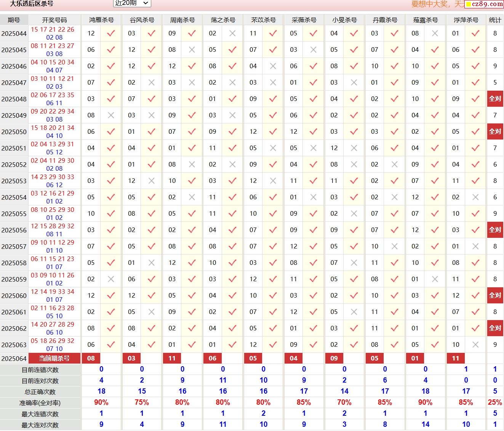
Task: Click the 全对 badge in row 2025056
Action: pos(495,230)
